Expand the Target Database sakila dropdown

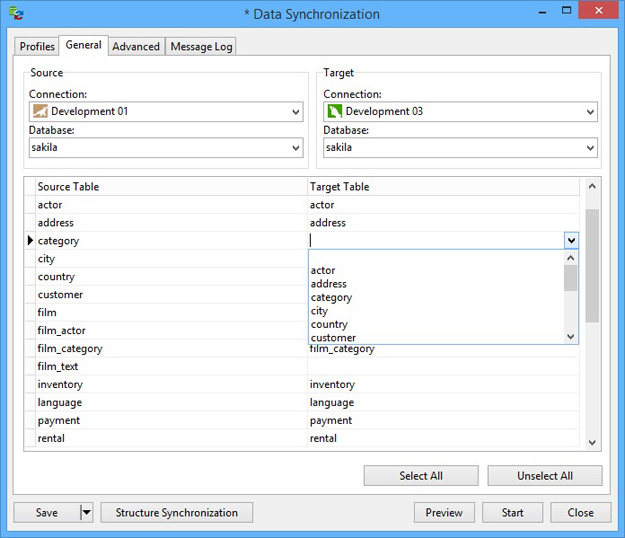pos(590,148)
